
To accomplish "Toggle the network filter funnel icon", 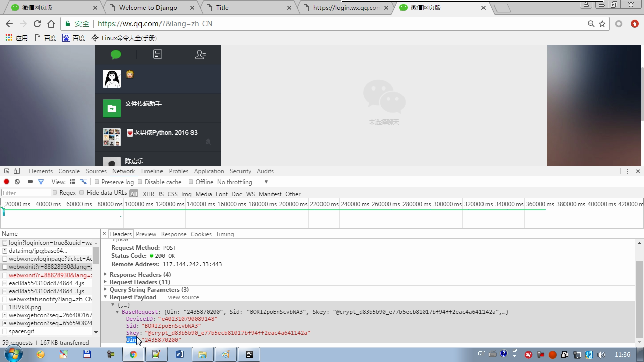I will (x=41, y=182).
